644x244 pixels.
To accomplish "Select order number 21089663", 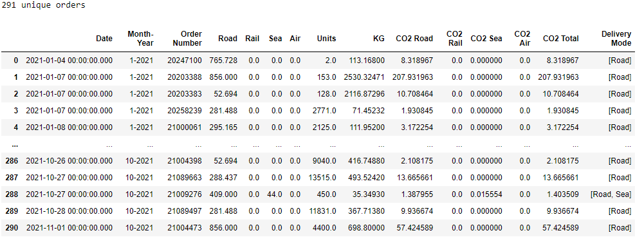I will [x=185, y=178].
